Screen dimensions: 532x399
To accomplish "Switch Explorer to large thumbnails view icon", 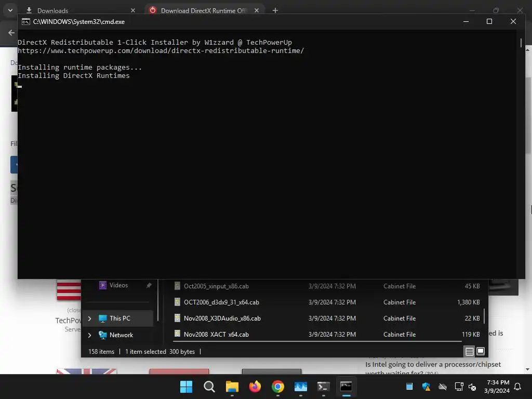I will tap(481, 351).
